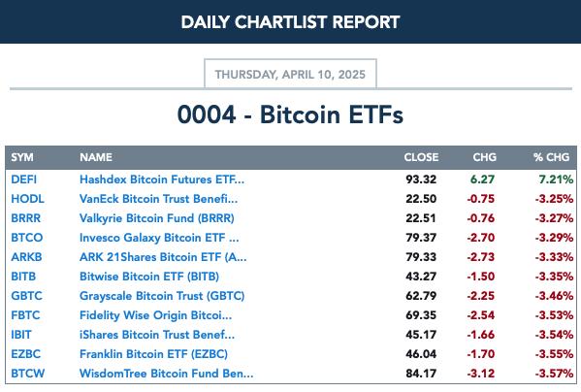Select the IBIT symbol link
Image resolution: width=581 pixels, height=392 pixels.
tap(21, 335)
